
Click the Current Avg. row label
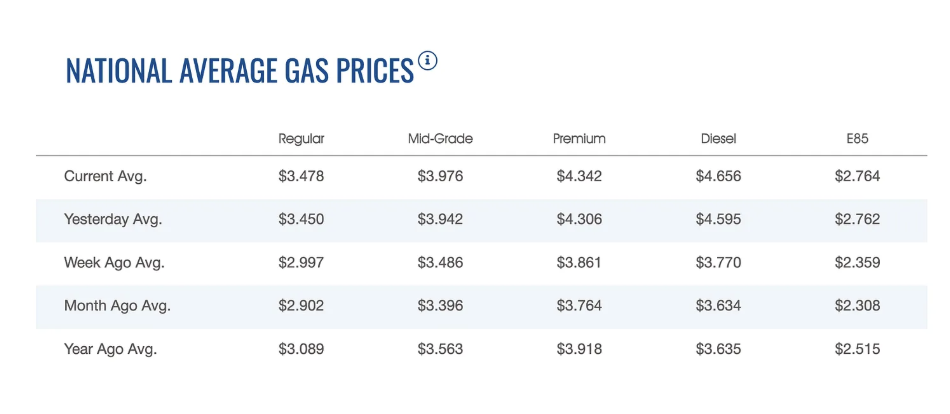tap(106, 177)
